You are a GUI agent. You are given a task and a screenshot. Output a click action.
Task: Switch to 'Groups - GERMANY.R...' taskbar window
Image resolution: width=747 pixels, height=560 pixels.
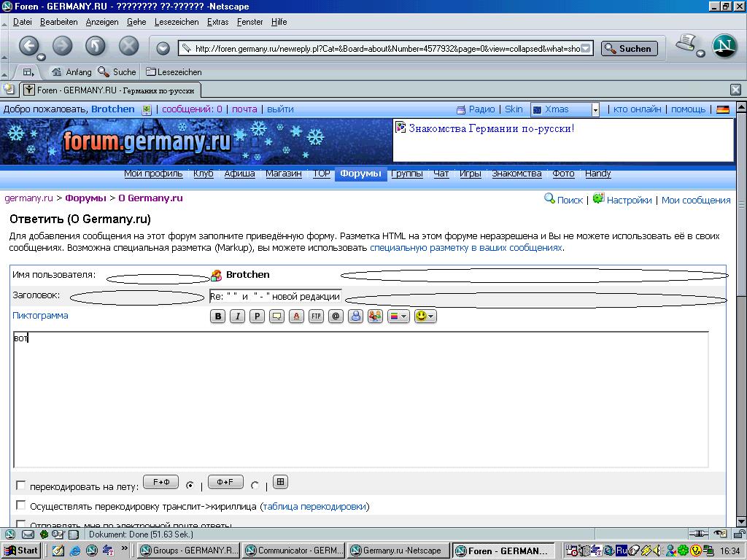189,551
